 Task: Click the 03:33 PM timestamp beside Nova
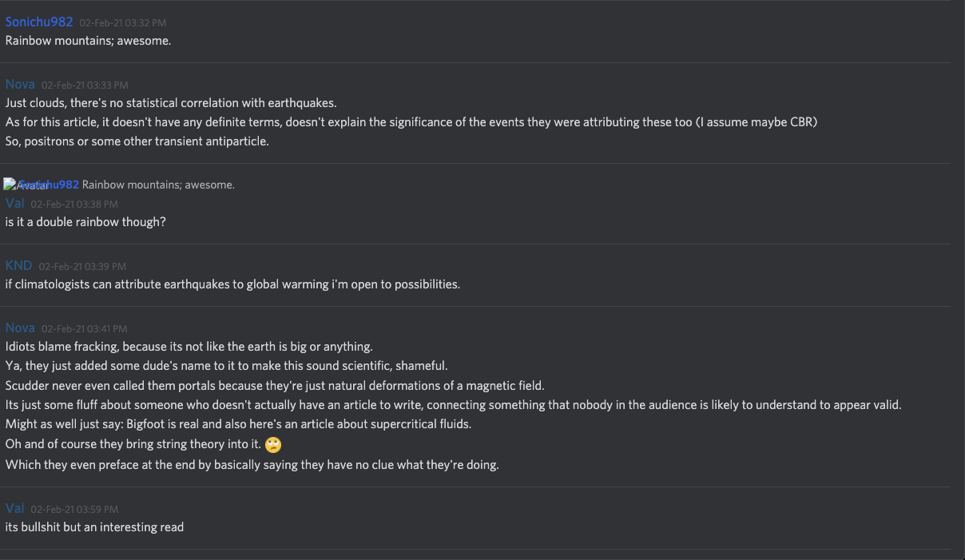[85, 85]
